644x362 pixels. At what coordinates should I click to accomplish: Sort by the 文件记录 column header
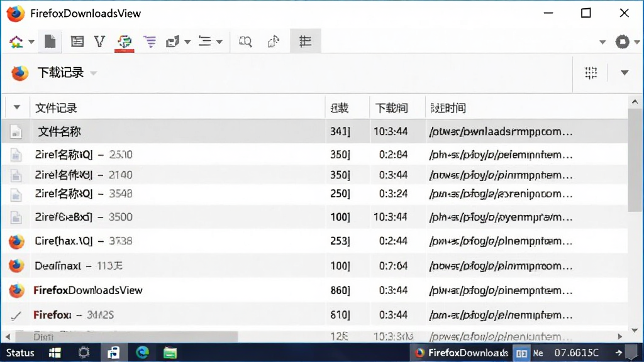(177, 108)
